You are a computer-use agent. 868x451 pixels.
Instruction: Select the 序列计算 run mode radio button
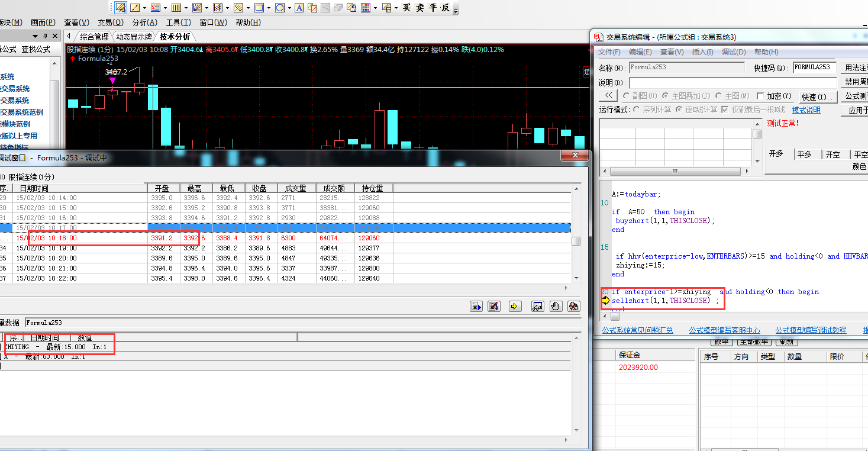coord(637,109)
